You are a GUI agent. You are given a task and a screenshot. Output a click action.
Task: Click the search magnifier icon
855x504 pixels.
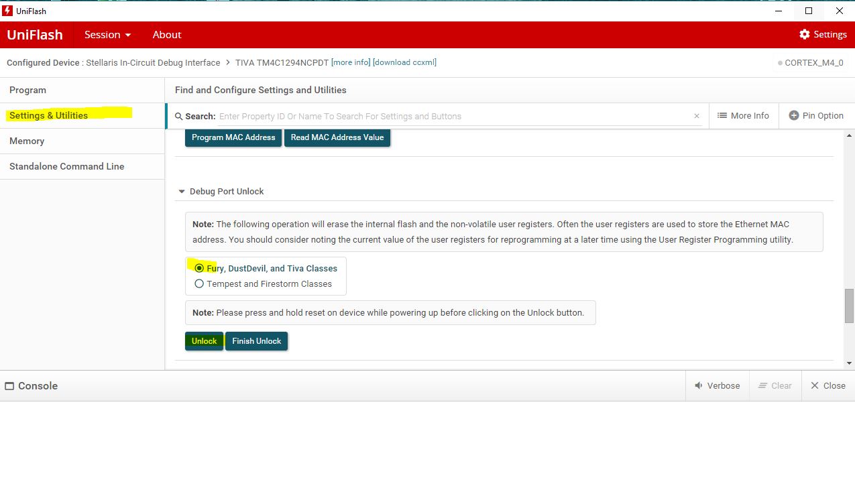tap(178, 116)
